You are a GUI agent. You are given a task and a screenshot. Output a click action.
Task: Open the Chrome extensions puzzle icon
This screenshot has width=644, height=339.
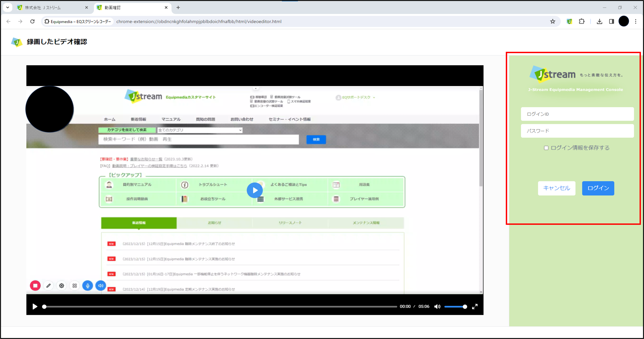[x=582, y=22]
